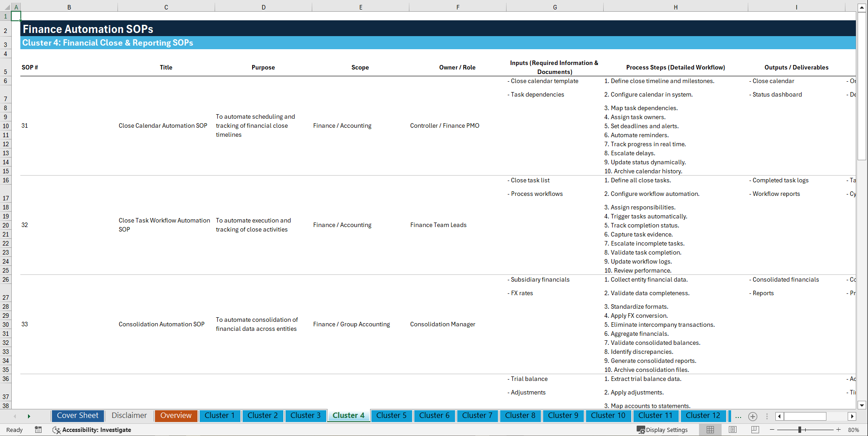Viewport: 868px width, 436px height.
Task: Select row 10 by its header
Action: (5, 125)
